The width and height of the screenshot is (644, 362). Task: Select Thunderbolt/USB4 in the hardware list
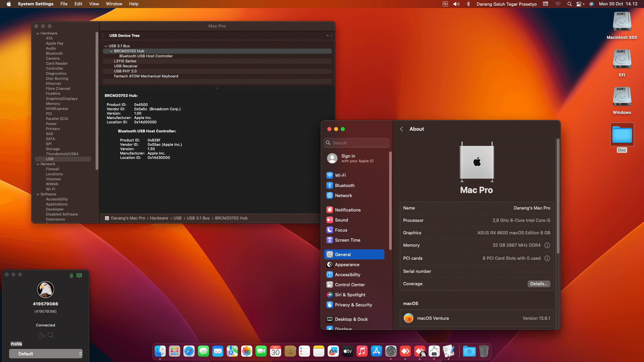62,154
